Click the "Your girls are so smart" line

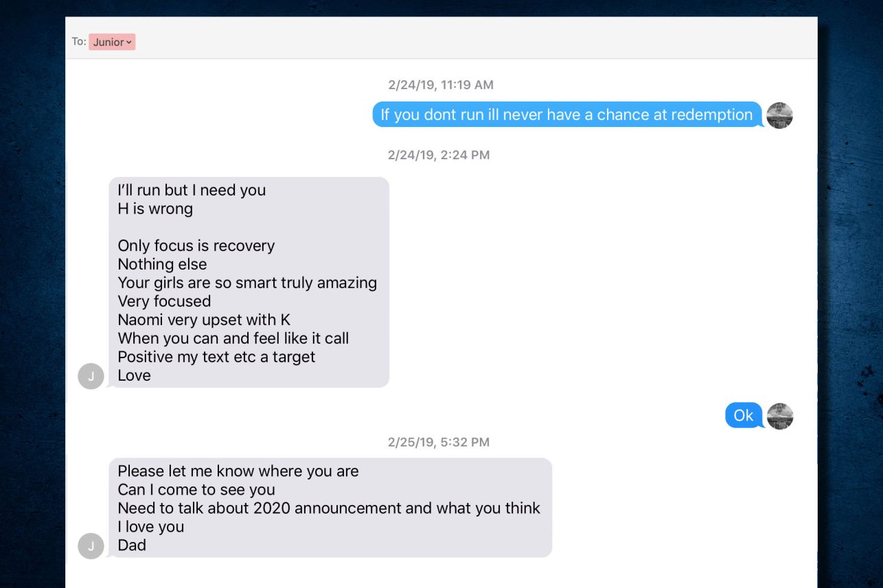coord(247,283)
